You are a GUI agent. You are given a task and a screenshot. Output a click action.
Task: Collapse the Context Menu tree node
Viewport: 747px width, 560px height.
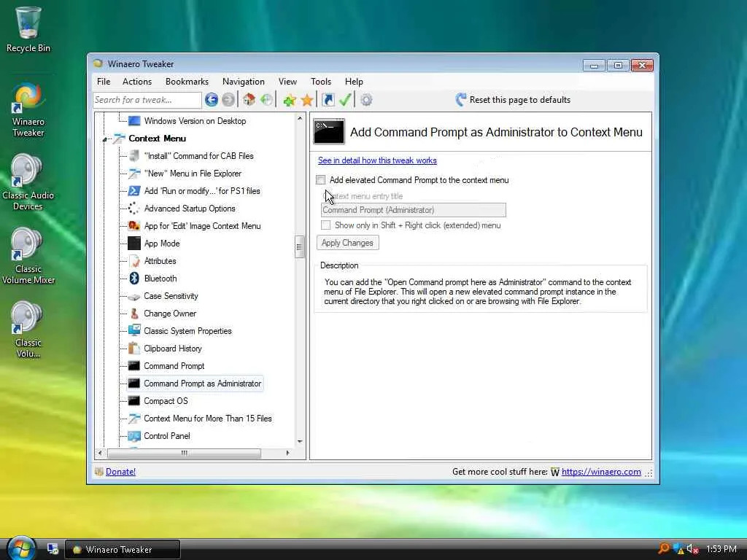coord(105,139)
